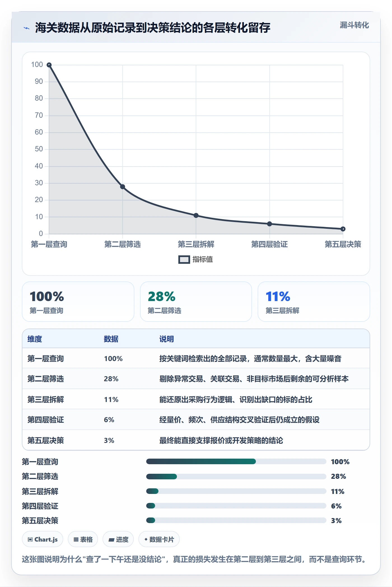The width and height of the screenshot is (392, 587).
Task: Click the 第一层查询 progress bar
Action: point(236,461)
